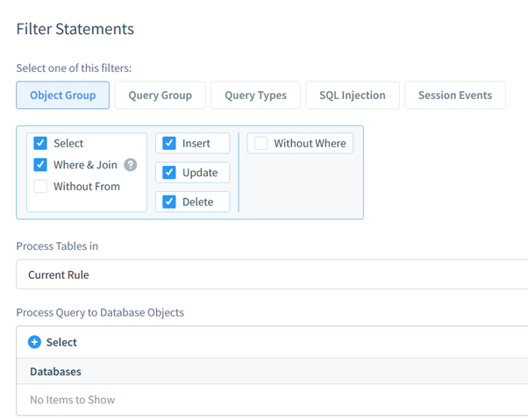Toggle the Update checkbox off
The height and width of the screenshot is (420, 528).
169,173
